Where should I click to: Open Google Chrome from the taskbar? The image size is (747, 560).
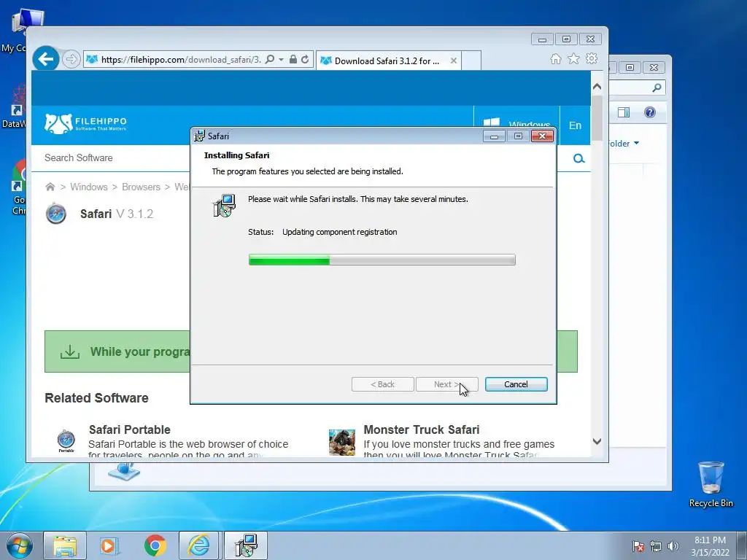(x=155, y=545)
